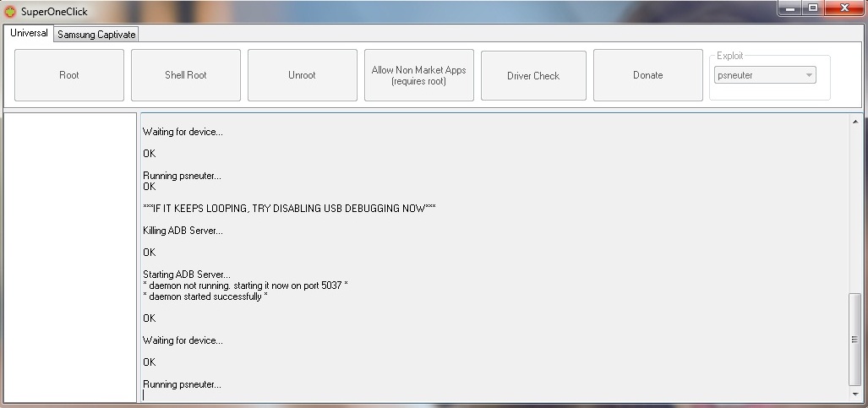The image size is (868, 408).
Task: Maximize the SuperOneClick window
Action: (x=813, y=8)
